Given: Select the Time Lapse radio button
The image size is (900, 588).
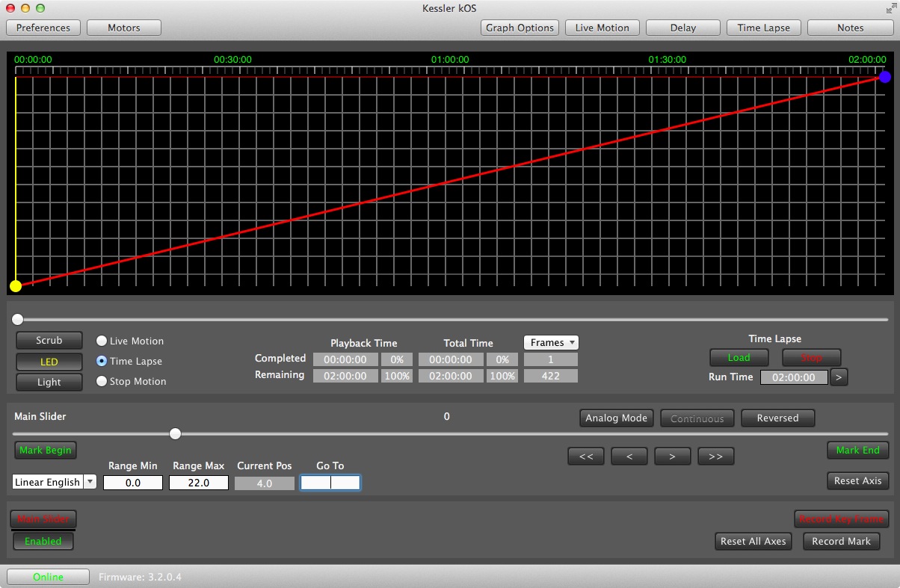Looking at the screenshot, I should click(102, 361).
